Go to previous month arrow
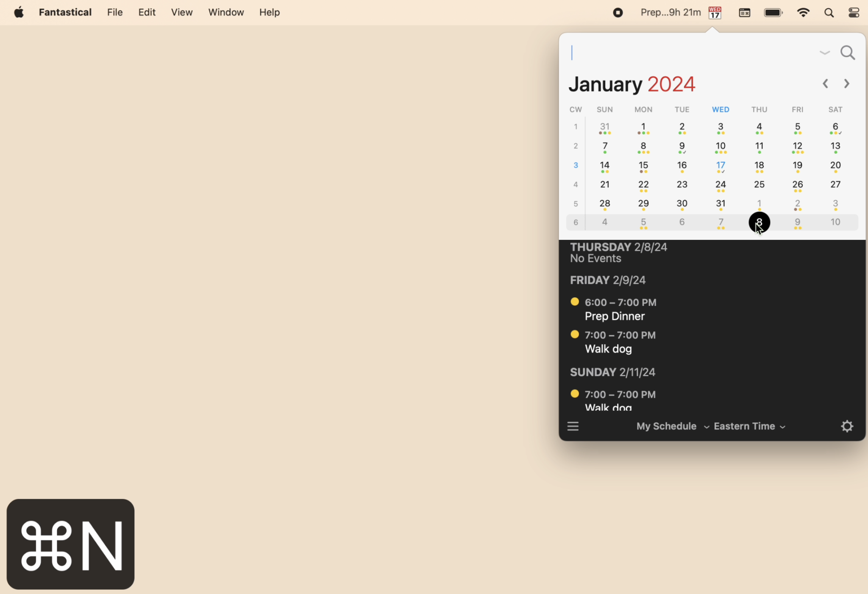The height and width of the screenshot is (594, 868). (x=825, y=84)
